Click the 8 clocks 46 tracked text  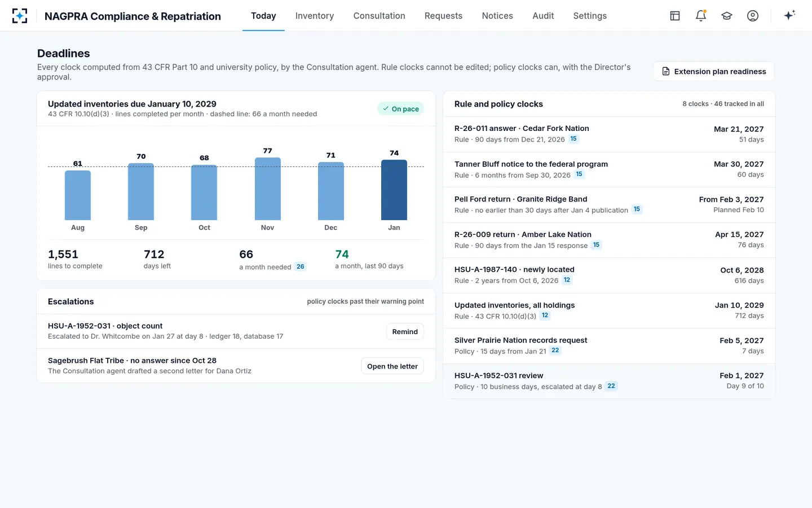pos(723,104)
